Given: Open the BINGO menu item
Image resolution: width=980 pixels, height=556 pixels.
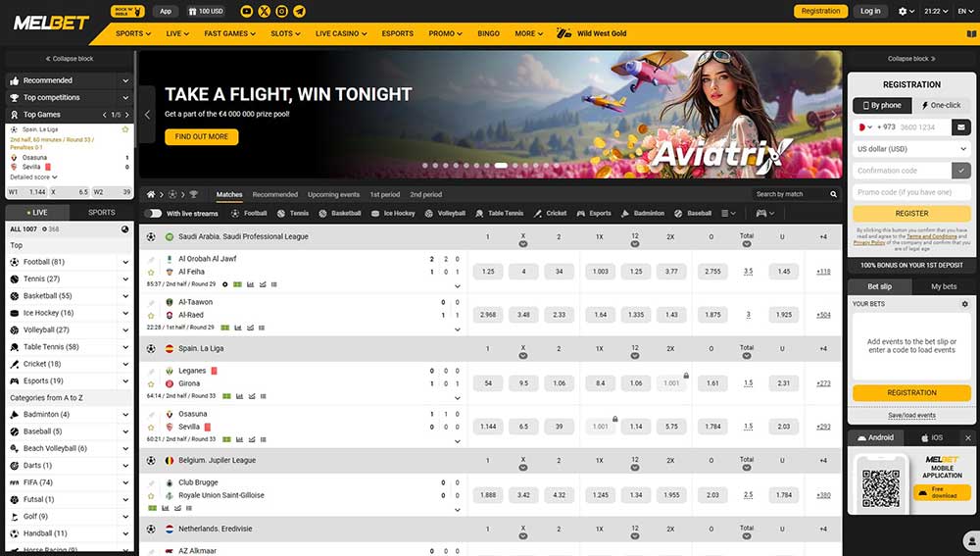Looking at the screenshot, I should (488, 33).
